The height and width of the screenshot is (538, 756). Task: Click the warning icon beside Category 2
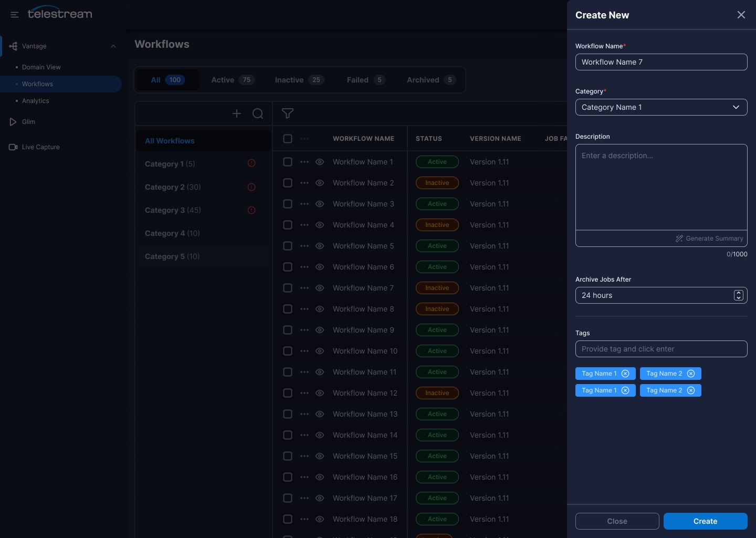click(251, 187)
